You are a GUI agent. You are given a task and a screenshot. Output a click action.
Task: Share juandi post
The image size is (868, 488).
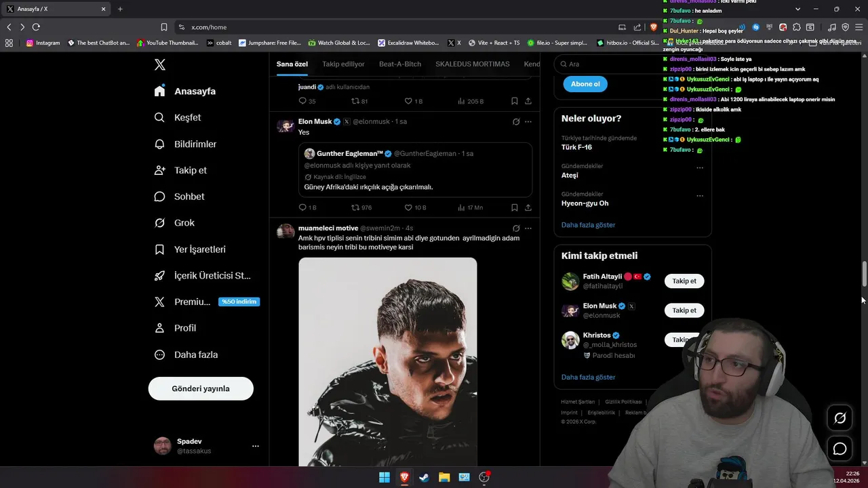528,101
